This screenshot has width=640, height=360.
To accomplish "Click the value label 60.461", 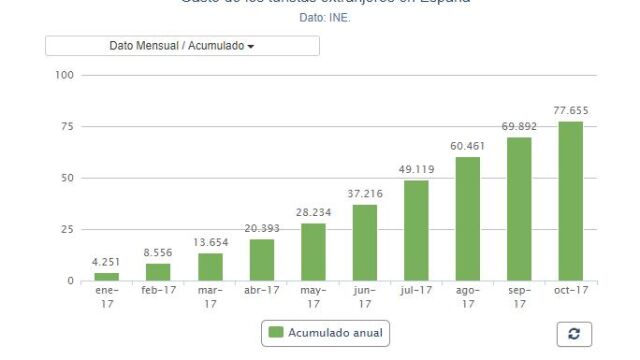I will coord(468,146).
